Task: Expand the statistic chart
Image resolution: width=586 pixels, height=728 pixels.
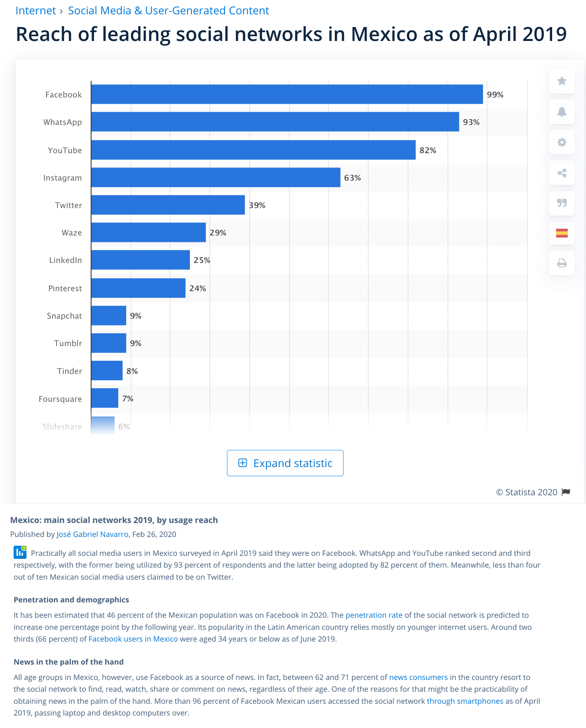Action: click(285, 463)
